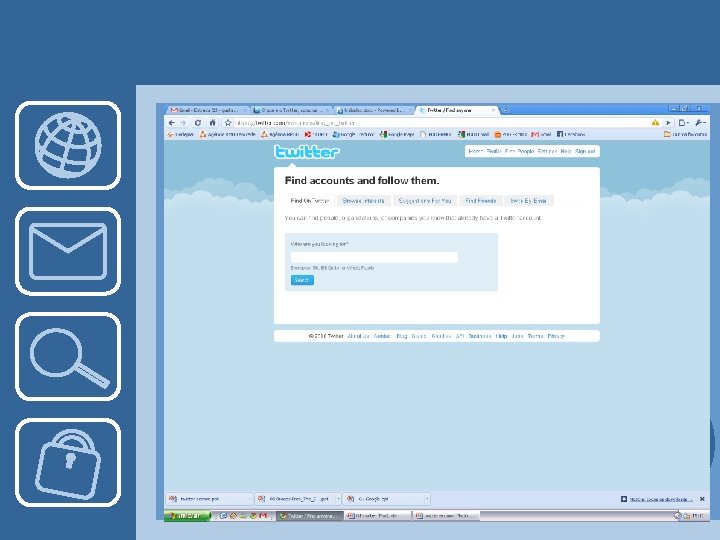Image resolution: width=720 pixels, height=540 pixels.
Task: Click the envelope mail icon in the slide sidebar
Action: tap(68, 251)
